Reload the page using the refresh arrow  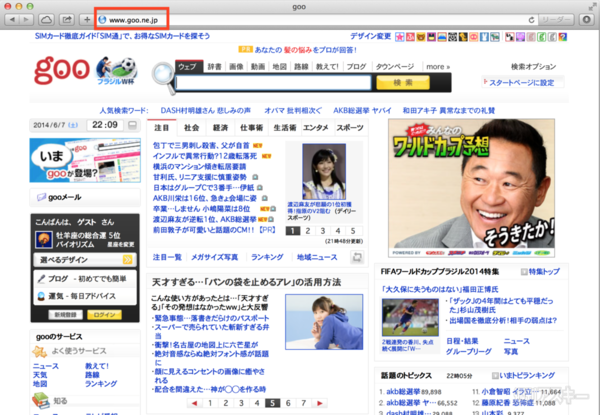tap(531, 20)
